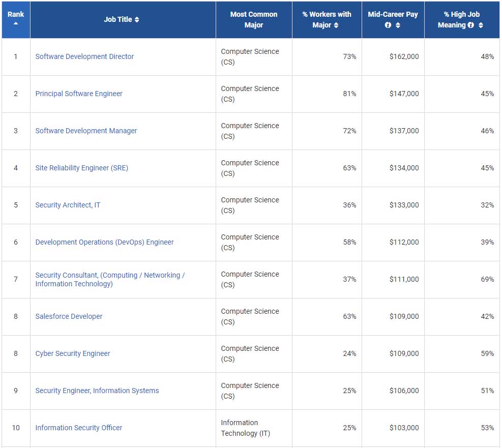Select the $106,000 pay cell

(393, 391)
